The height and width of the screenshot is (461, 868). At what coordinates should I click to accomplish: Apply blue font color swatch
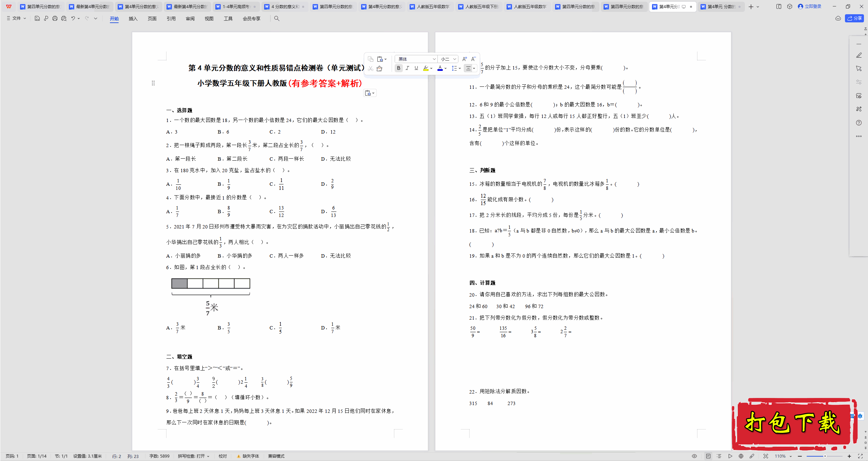click(x=440, y=68)
